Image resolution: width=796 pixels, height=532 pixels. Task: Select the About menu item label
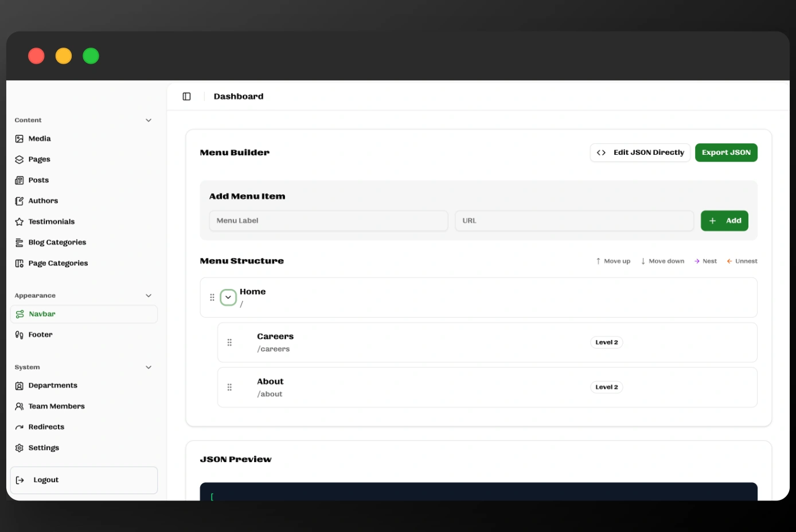pyautogui.click(x=270, y=382)
